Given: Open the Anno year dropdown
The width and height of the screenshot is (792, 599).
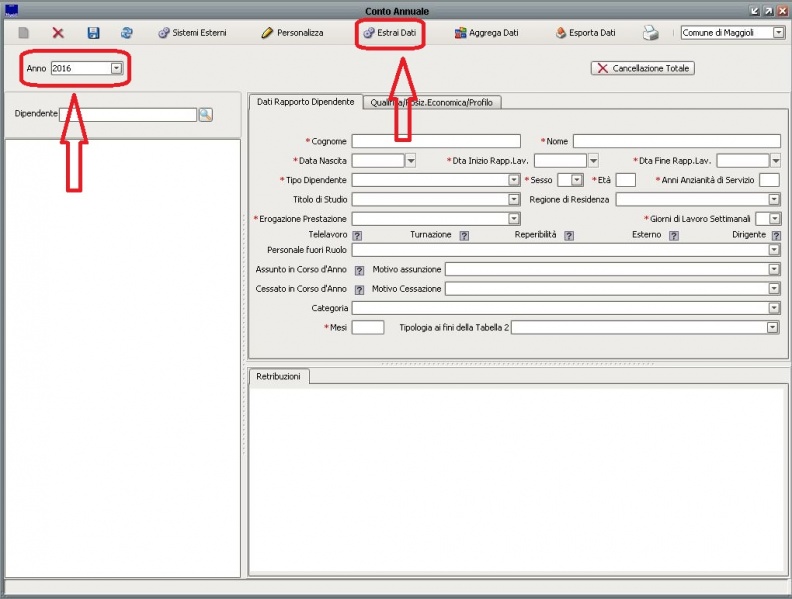Looking at the screenshot, I should [116, 68].
